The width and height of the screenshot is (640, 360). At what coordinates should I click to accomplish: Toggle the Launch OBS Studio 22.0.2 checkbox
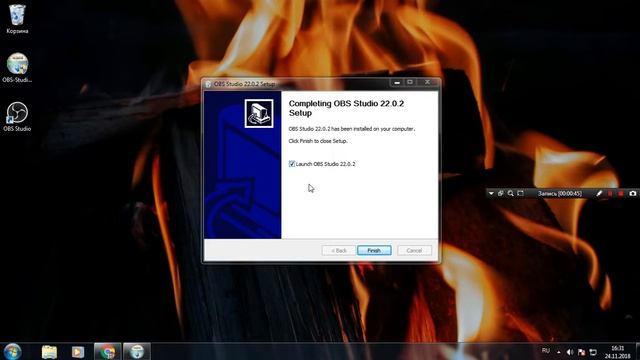point(292,164)
